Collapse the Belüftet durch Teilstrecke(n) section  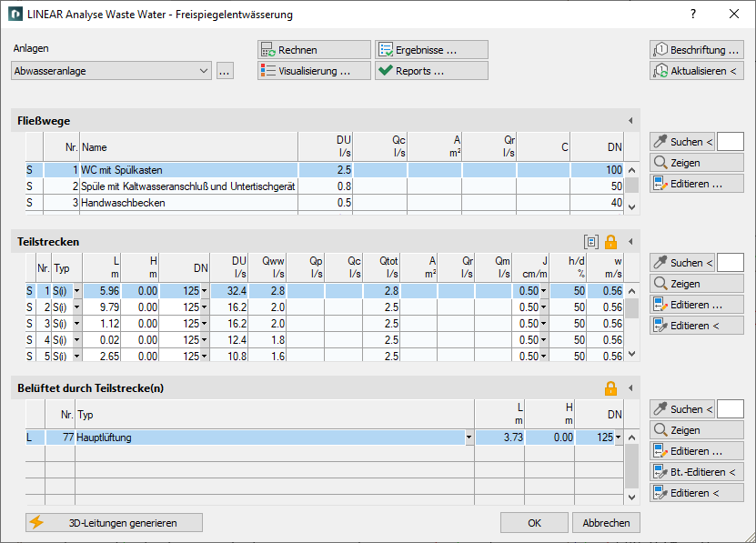click(630, 388)
